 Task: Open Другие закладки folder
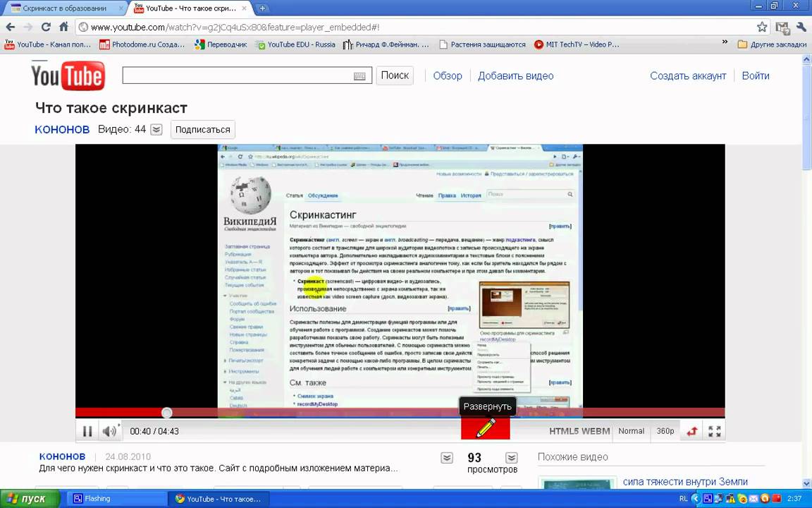[772, 44]
